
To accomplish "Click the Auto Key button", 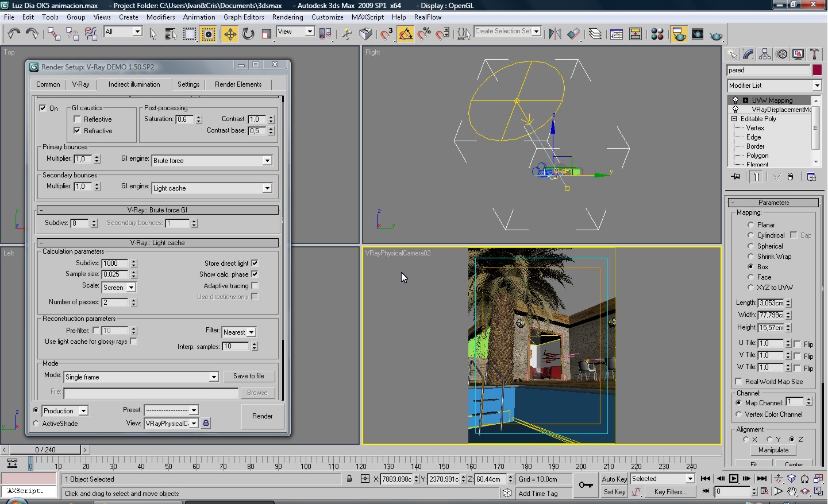I will click(614, 479).
